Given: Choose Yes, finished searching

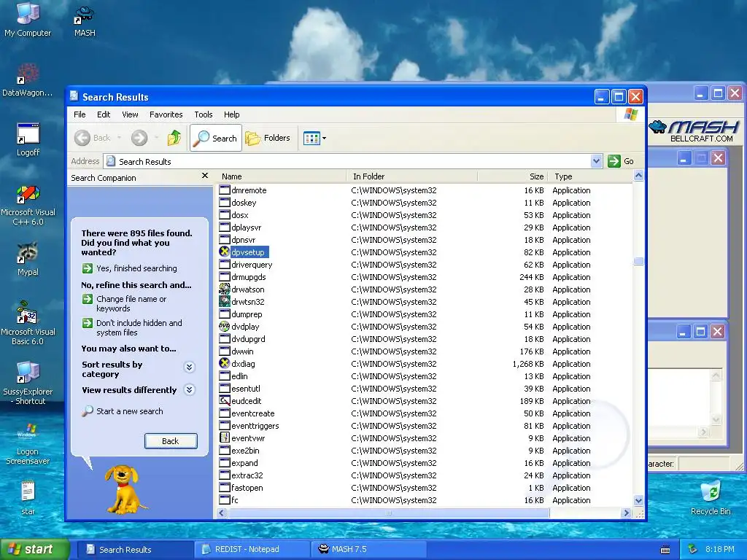Looking at the screenshot, I should tap(130, 268).
